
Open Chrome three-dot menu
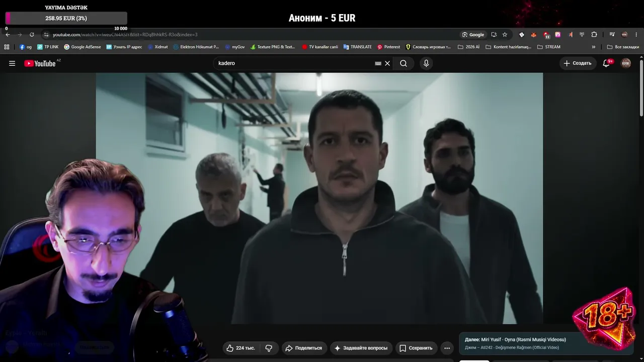point(636,35)
